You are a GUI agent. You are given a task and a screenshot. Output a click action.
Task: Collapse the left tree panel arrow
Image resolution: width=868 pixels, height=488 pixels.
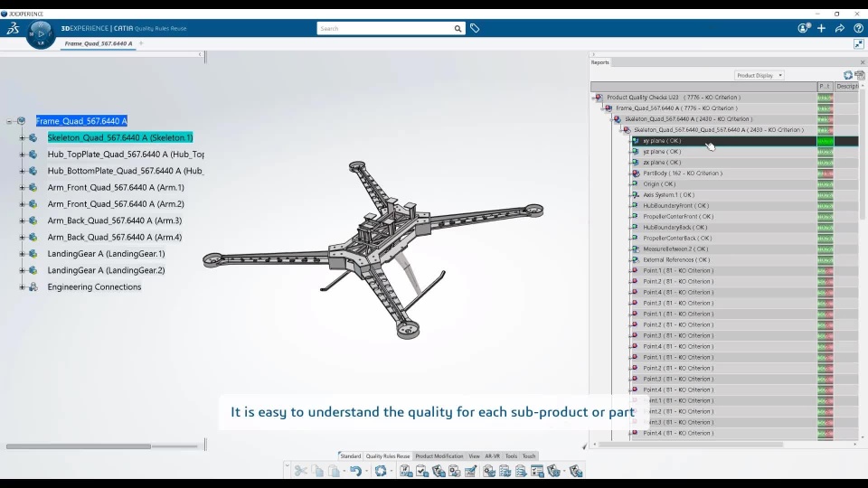tap(200, 54)
